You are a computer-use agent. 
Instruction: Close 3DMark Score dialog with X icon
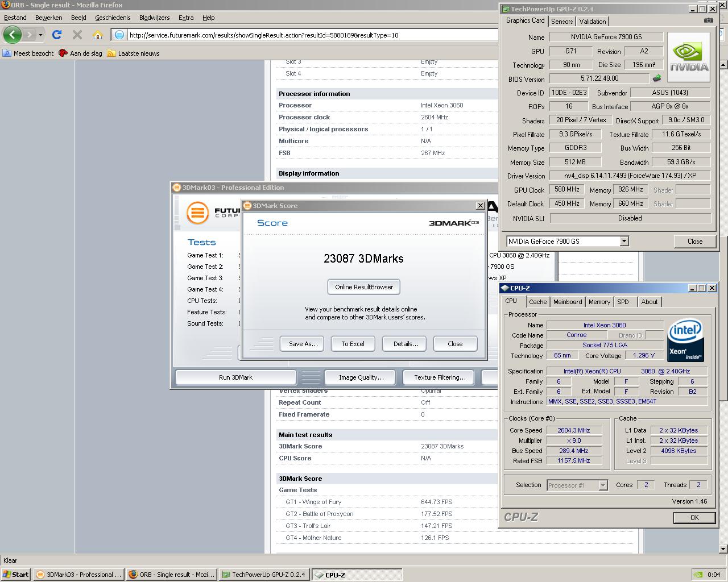480,206
